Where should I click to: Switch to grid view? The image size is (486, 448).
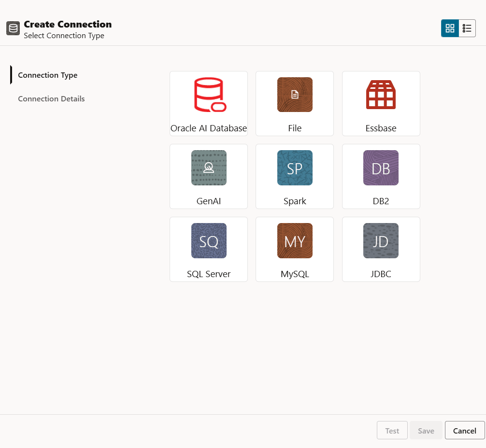click(450, 28)
